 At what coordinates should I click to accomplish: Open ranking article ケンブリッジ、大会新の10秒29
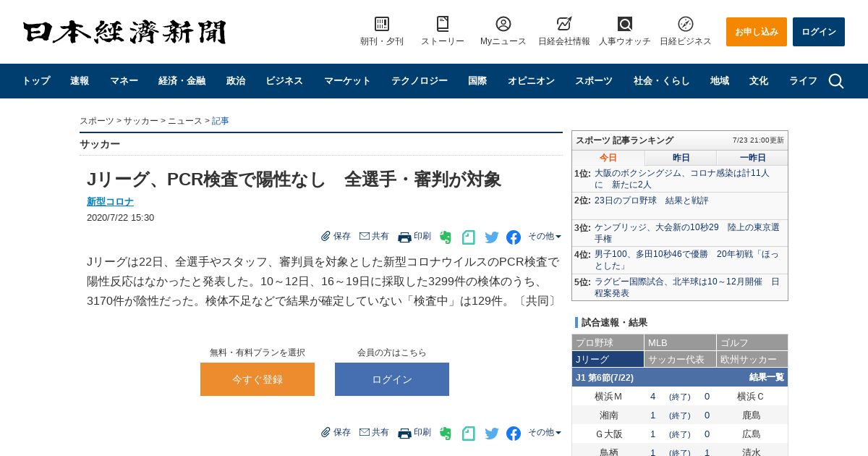[687, 233]
